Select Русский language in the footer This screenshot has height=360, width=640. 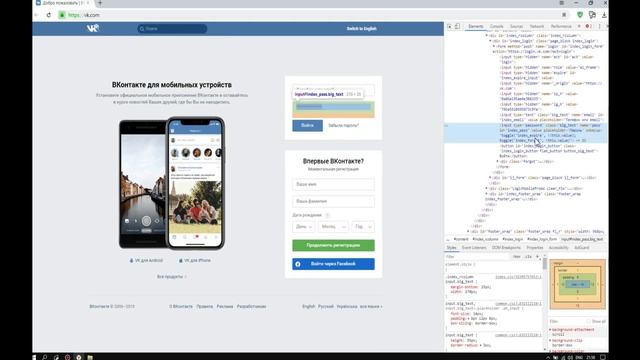(326, 307)
